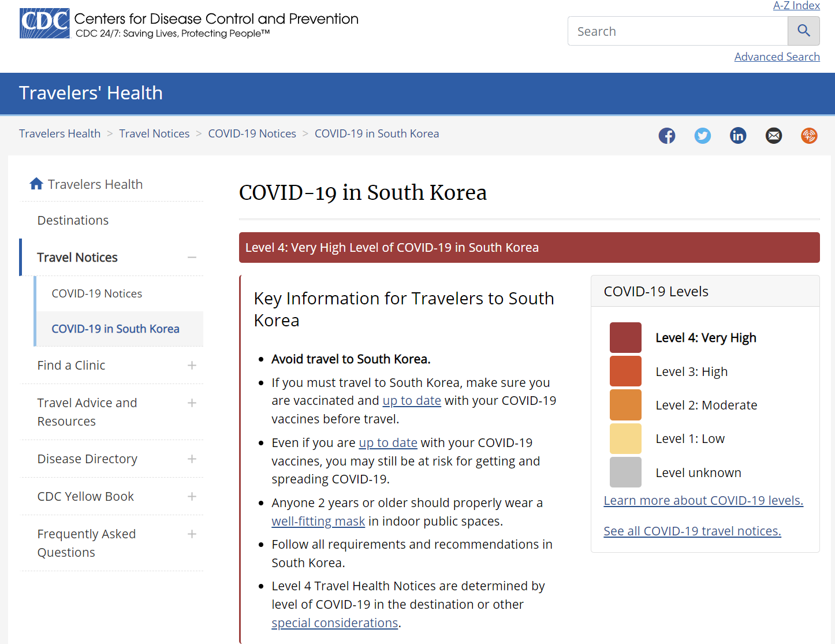
Task: Click 'Level unknown' legend label
Action: pyautogui.click(x=698, y=472)
